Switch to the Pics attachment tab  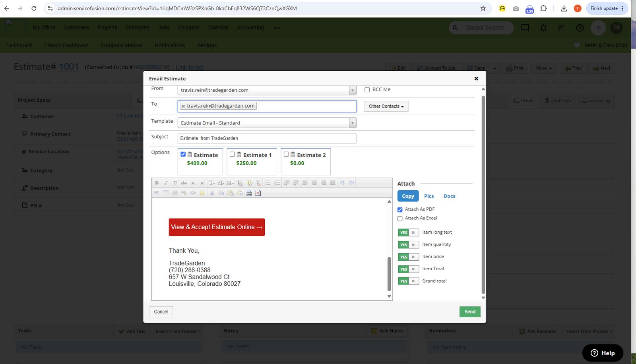(x=429, y=196)
